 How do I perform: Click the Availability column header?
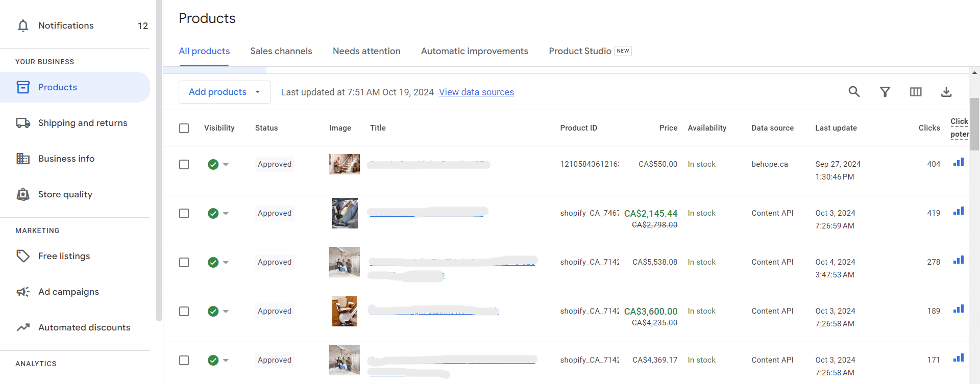[x=707, y=128]
